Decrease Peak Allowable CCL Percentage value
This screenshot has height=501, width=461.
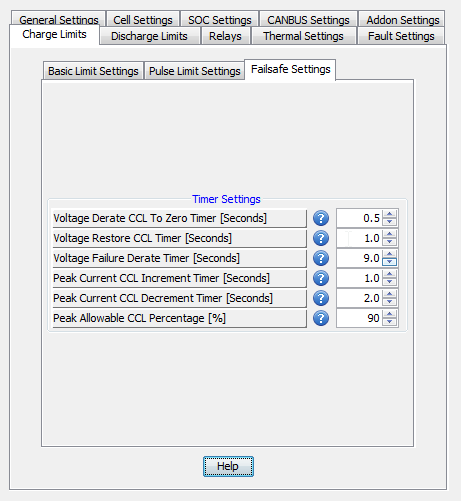click(389, 322)
